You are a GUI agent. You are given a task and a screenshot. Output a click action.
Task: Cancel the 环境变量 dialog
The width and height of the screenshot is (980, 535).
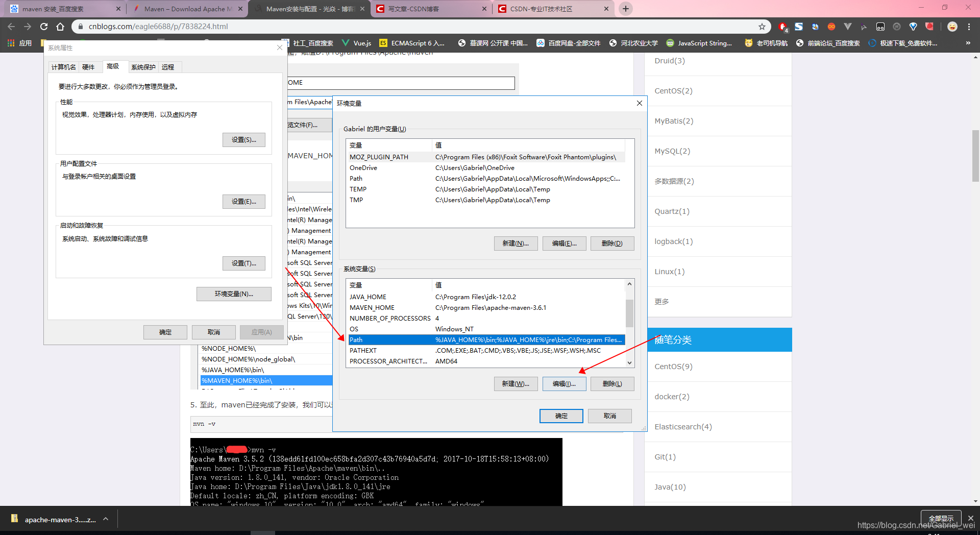pyautogui.click(x=610, y=416)
